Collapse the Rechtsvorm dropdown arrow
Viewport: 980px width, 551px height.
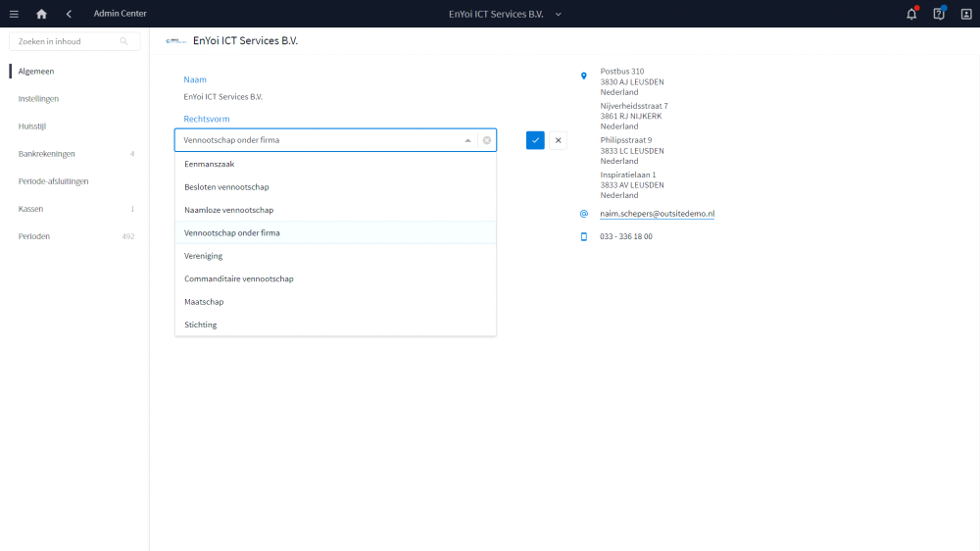pos(467,140)
